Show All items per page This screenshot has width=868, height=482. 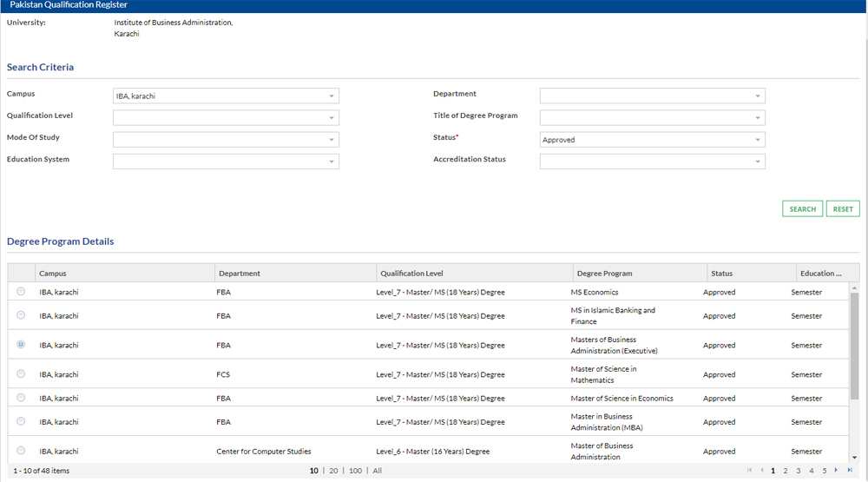pos(377,471)
